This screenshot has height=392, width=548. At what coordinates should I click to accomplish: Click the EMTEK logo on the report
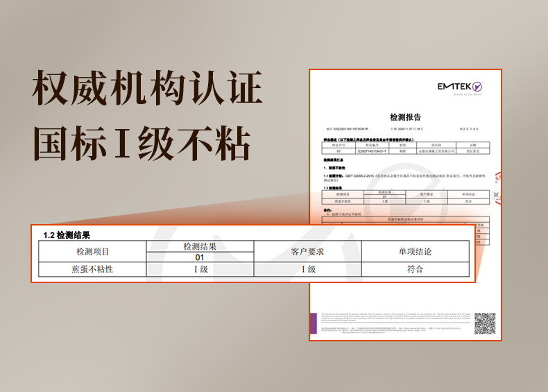tap(459, 88)
